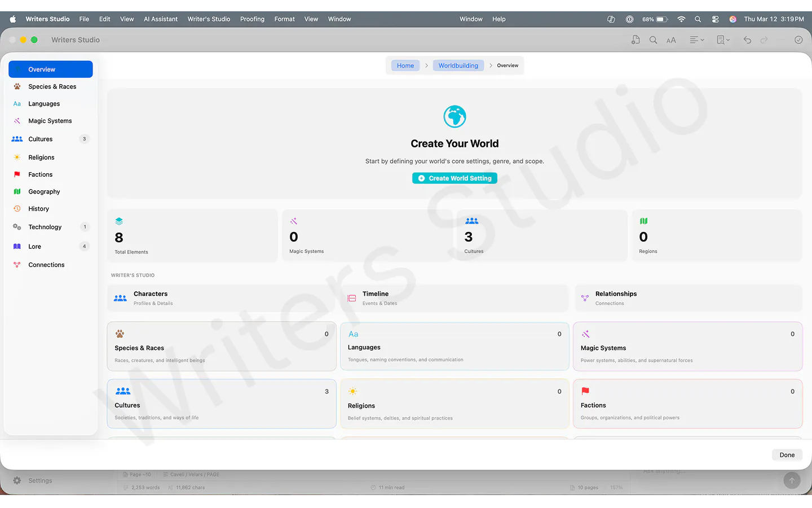Go to Worldbuilding in the breadcrumb
The image size is (812, 508).
tap(458, 65)
